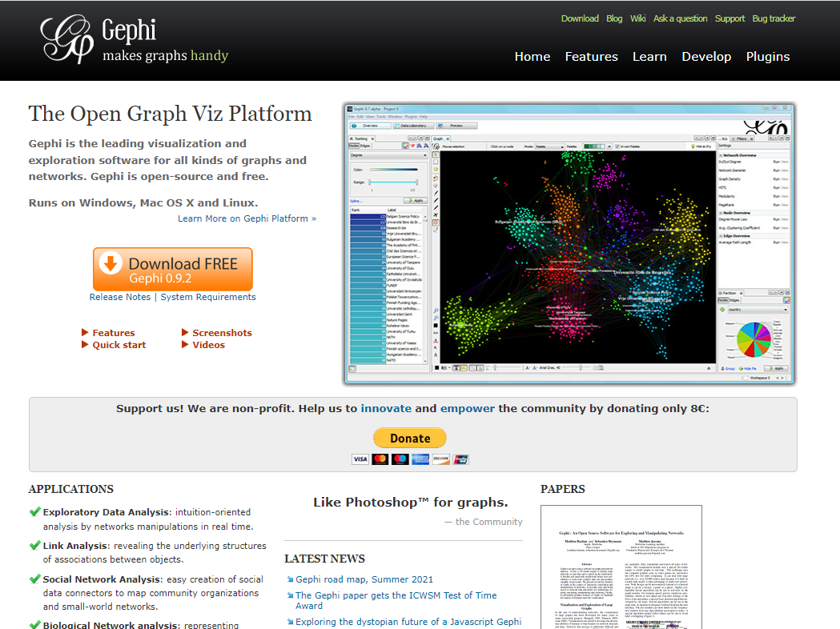Click the Exploratory Data Analysis text
Image resolution: width=840 pixels, height=629 pixels.
[106, 512]
